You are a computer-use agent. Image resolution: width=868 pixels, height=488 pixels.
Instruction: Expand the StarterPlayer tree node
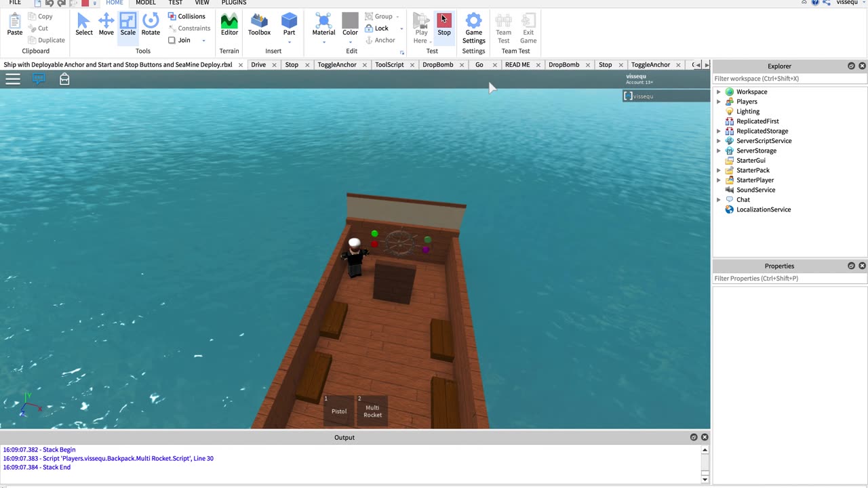(719, 180)
